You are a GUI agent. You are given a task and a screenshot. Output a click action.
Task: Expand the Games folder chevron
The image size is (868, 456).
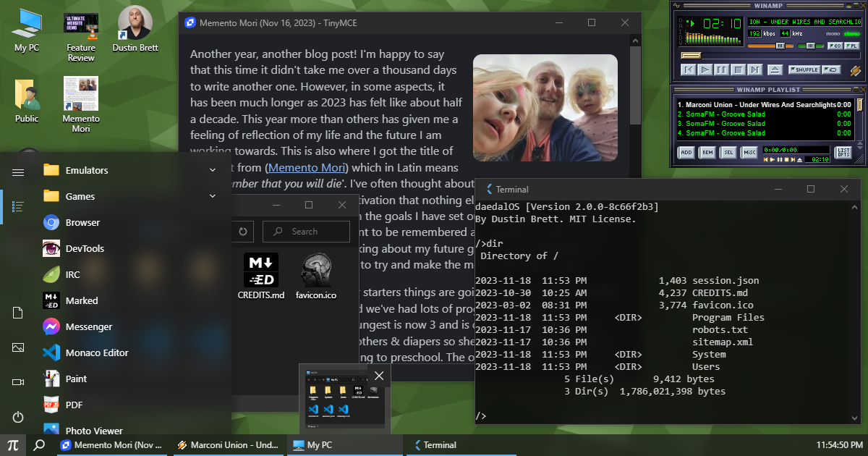point(213,196)
